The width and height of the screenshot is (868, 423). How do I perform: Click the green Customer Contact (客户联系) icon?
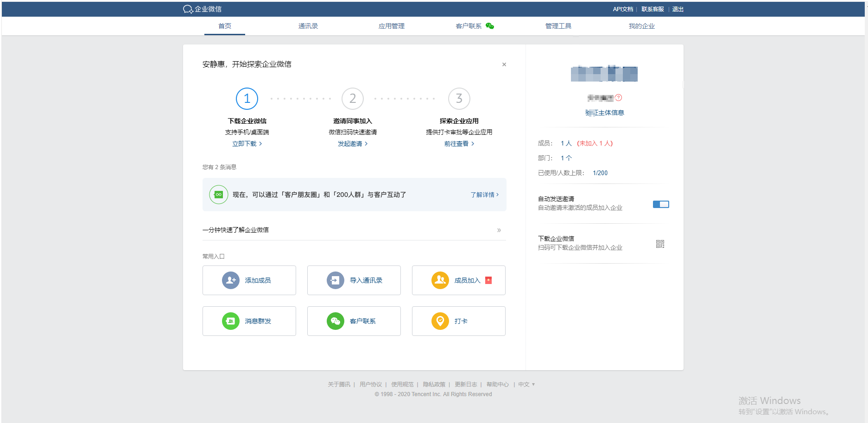[335, 321]
